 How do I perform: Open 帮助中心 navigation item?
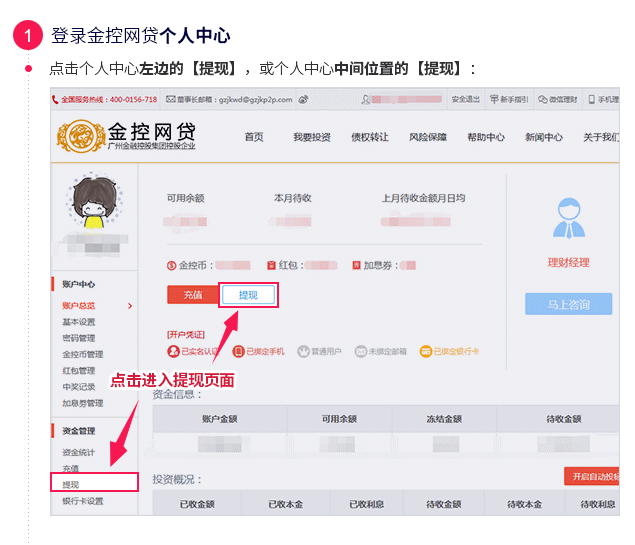click(x=486, y=137)
